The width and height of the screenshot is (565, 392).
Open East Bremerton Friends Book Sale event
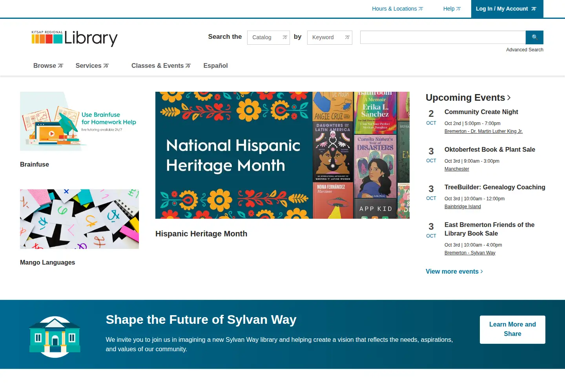489,229
